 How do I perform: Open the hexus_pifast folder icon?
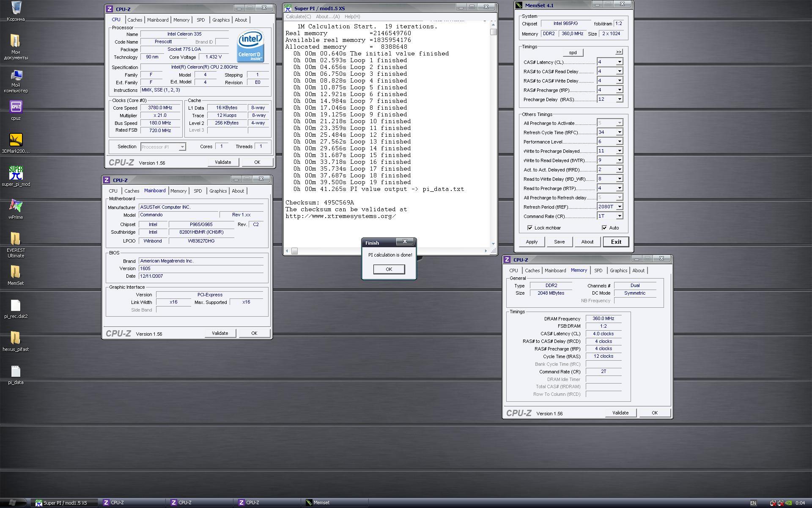tap(16, 342)
